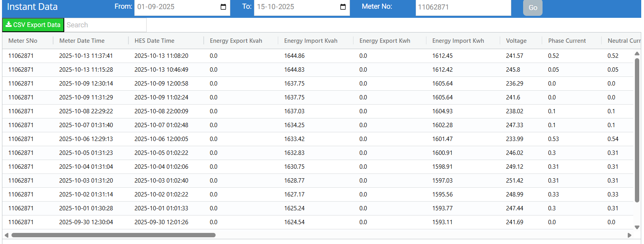
Task: Open the To date calendar picker icon
Action: 343,7
